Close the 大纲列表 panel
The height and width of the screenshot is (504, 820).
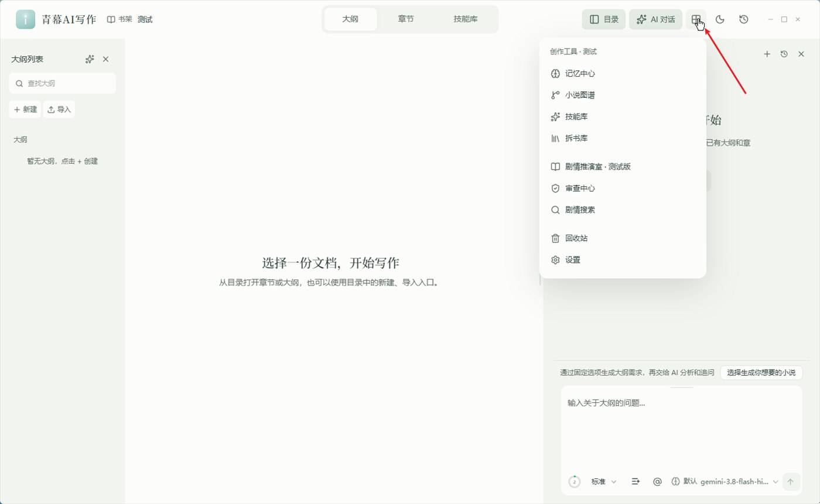(106, 59)
